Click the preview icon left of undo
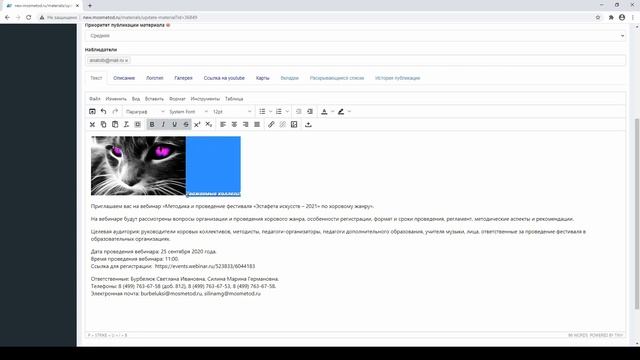Screen dimensions: 640x360 tap(92, 111)
